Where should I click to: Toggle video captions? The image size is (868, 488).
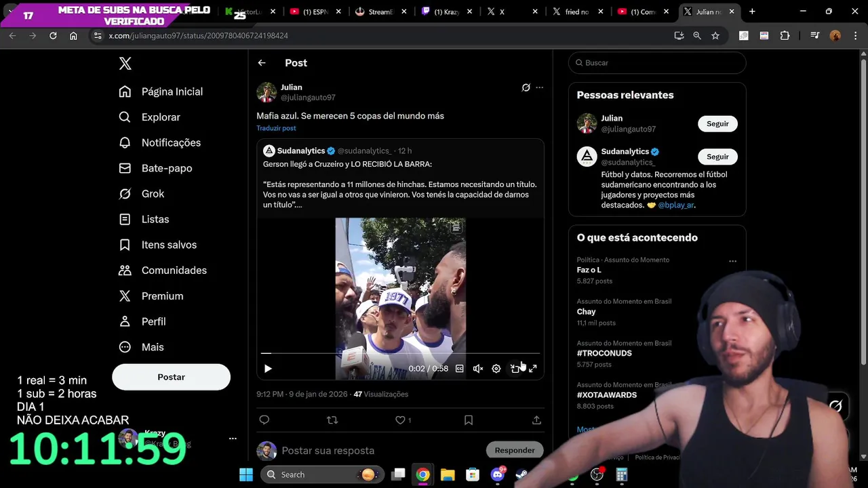(x=460, y=369)
